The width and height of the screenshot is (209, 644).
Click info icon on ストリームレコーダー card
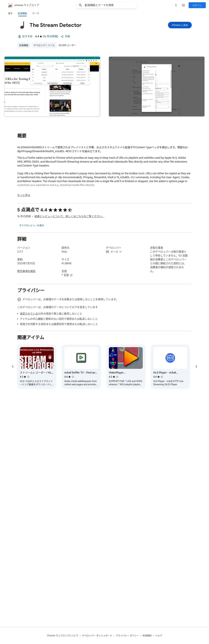(28, 377)
